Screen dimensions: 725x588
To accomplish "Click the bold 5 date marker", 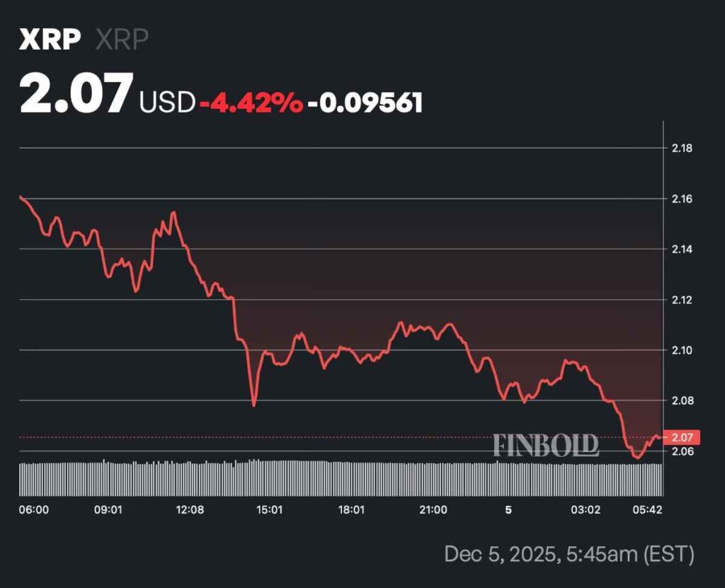I will coord(508,509).
